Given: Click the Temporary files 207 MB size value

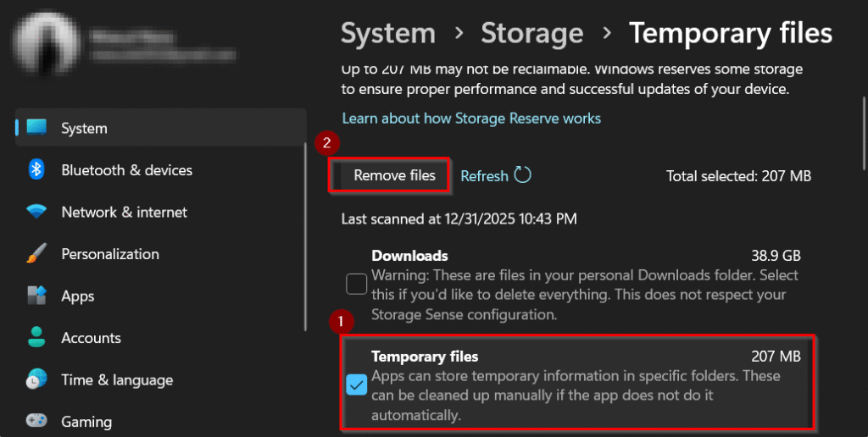Looking at the screenshot, I should 776,357.
